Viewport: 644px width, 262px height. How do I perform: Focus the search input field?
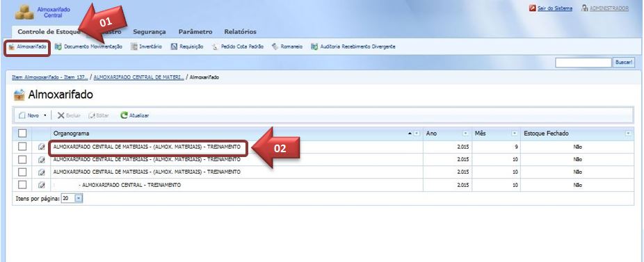click(x=583, y=63)
